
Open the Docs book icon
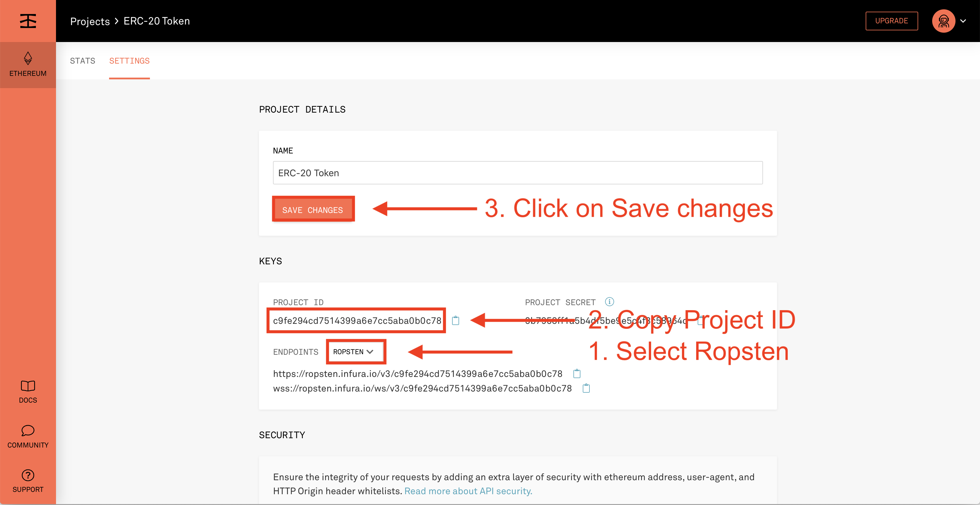click(28, 386)
